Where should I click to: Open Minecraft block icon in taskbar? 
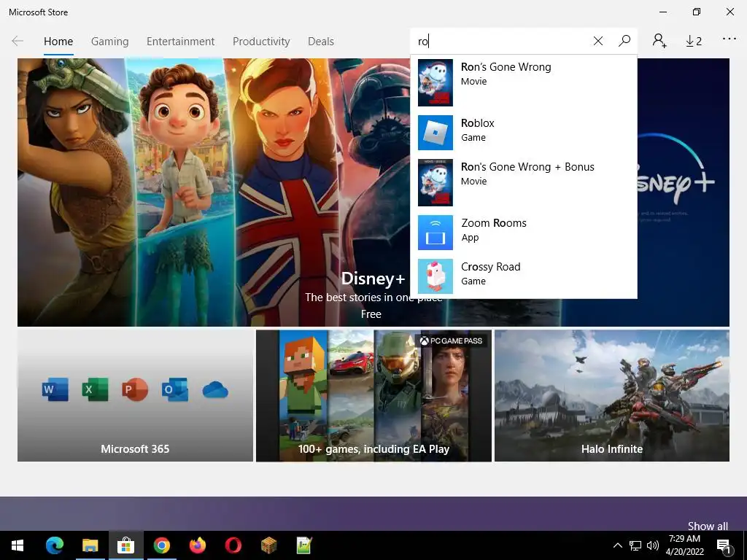[x=268, y=545]
